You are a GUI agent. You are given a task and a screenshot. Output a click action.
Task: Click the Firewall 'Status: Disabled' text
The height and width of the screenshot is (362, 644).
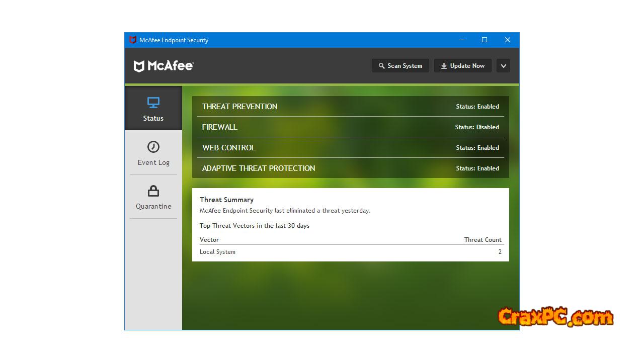coord(477,127)
